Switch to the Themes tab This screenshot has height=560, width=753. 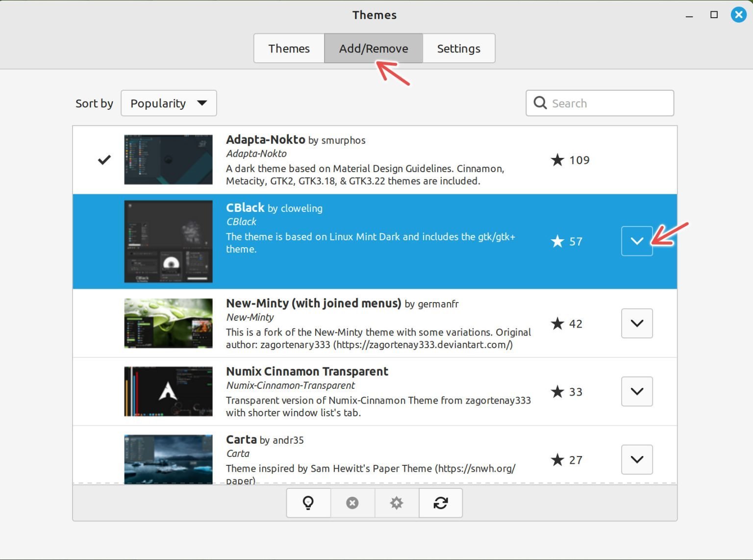coord(289,48)
